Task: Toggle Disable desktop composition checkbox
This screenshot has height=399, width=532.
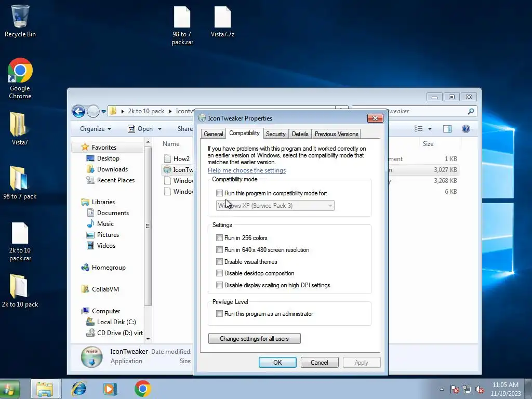Action: point(220,273)
